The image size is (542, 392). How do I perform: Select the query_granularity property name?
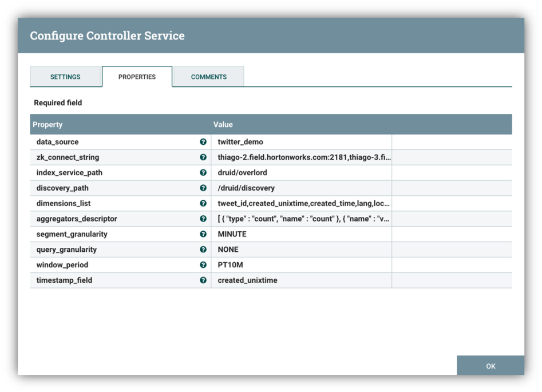click(x=67, y=250)
